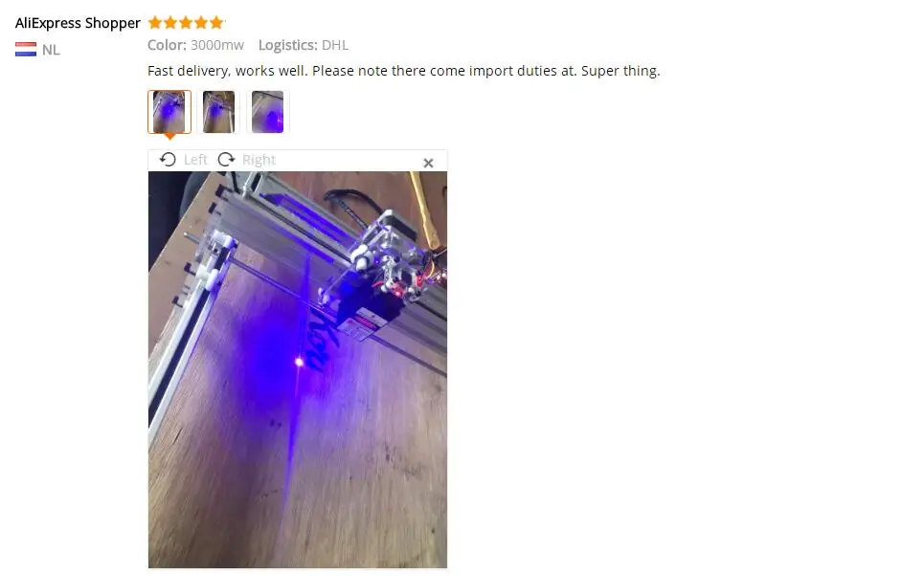Rotate the photo right with the clockwise icon
The width and height of the screenshot is (924, 576).
pyautogui.click(x=226, y=160)
